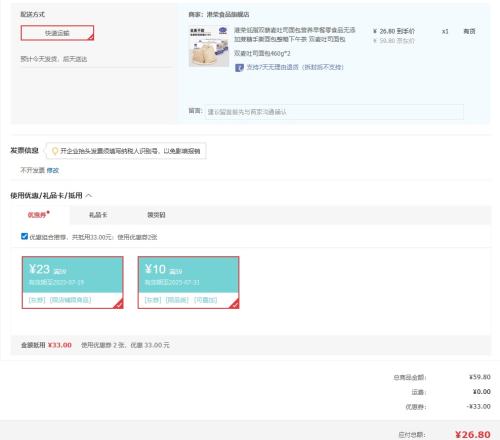Deselect the ¥23 coupon card
Screen dimensions: 500x440
[73, 282]
